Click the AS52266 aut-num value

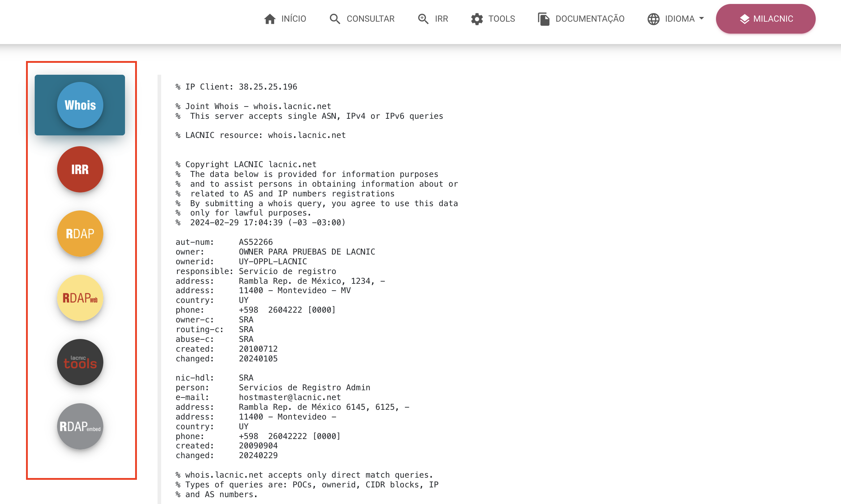[x=255, y=242]
